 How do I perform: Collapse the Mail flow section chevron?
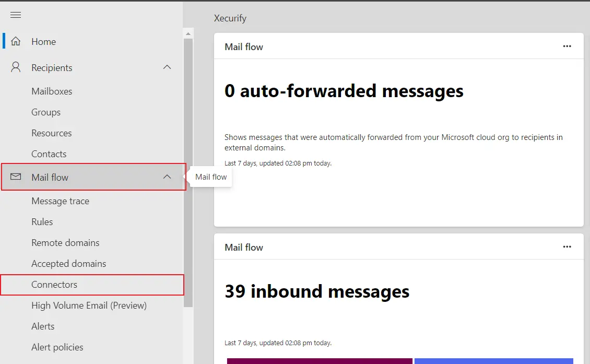pyautogui.click(x=167, y=177)
